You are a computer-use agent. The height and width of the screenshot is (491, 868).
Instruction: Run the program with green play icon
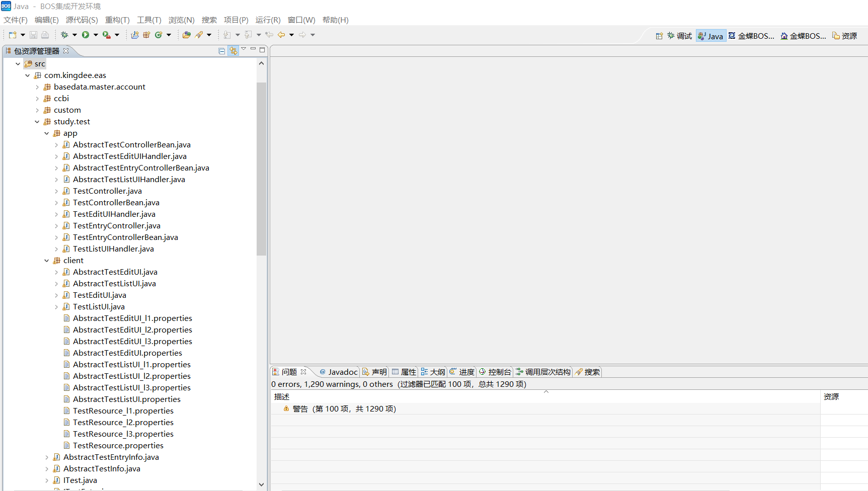pyautogui.click(x=86, y=35)
